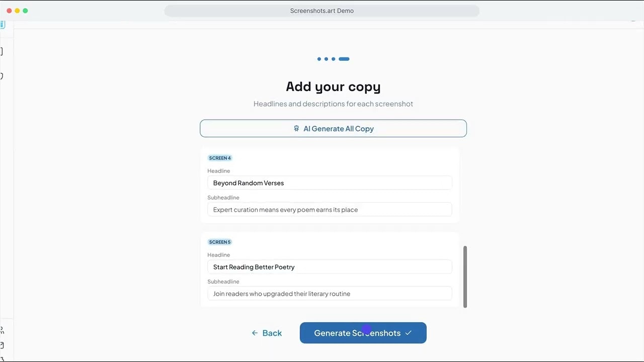Click the sparkle icon beside AI Generate All Copy
Image resolution: width=644 pixels, height=362 pixels.
click(296, 129)
